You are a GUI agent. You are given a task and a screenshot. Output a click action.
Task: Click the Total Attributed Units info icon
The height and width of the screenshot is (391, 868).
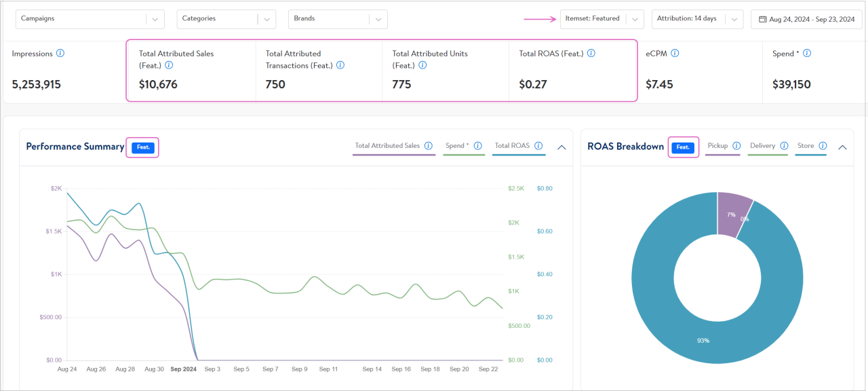click(x=422, y=65)
